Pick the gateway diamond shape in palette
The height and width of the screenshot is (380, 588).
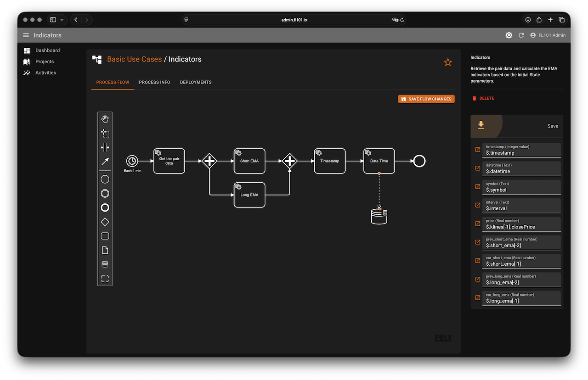coord(105,222)
